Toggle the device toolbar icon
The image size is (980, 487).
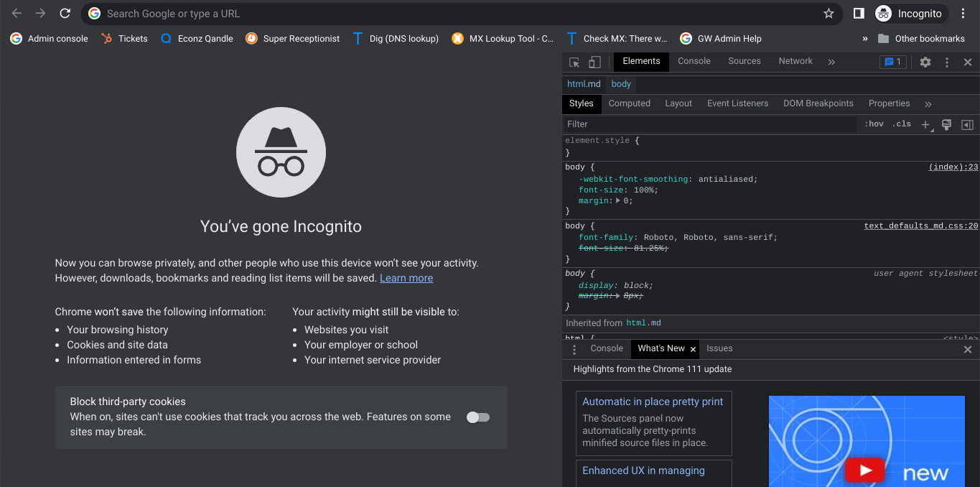(594, 62)
